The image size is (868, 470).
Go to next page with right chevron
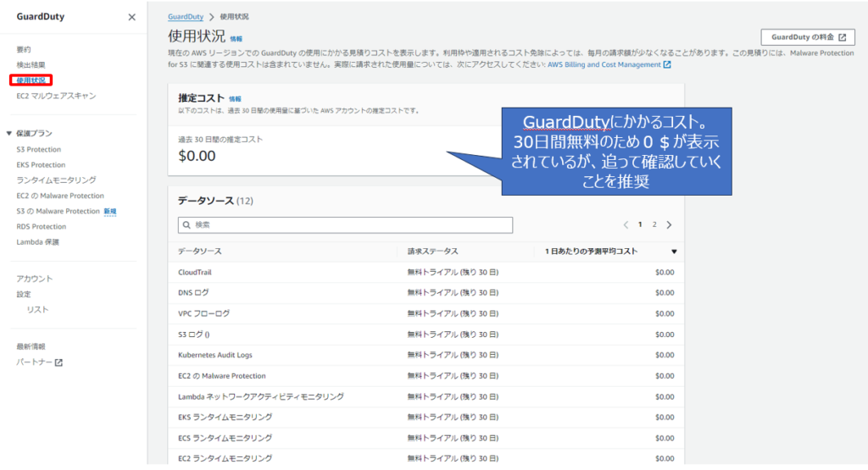(x=670, y=224)
